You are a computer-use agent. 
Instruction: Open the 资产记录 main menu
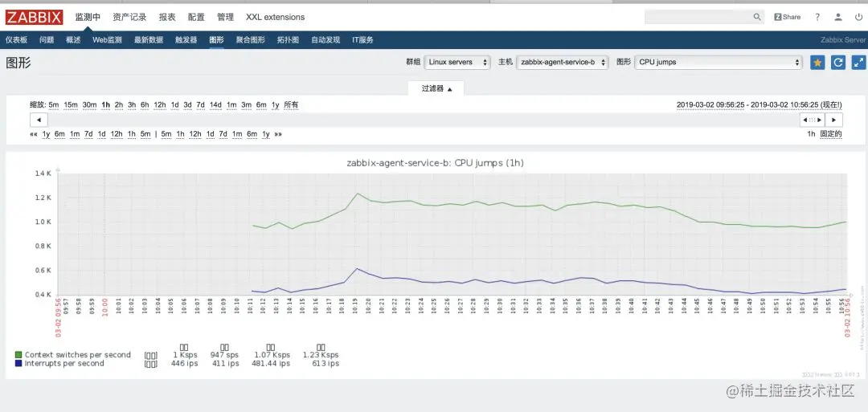pyautogui.click(x=129, y=17)
